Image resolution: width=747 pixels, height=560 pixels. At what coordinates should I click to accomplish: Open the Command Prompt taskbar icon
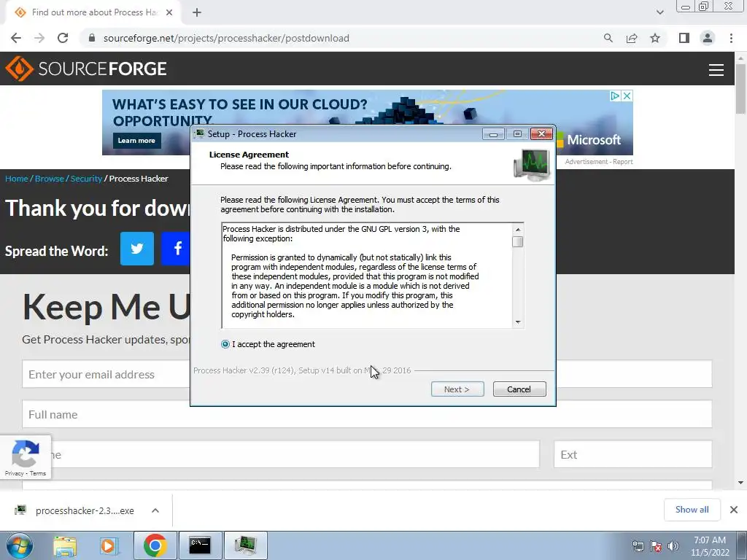tap(200, 545)
